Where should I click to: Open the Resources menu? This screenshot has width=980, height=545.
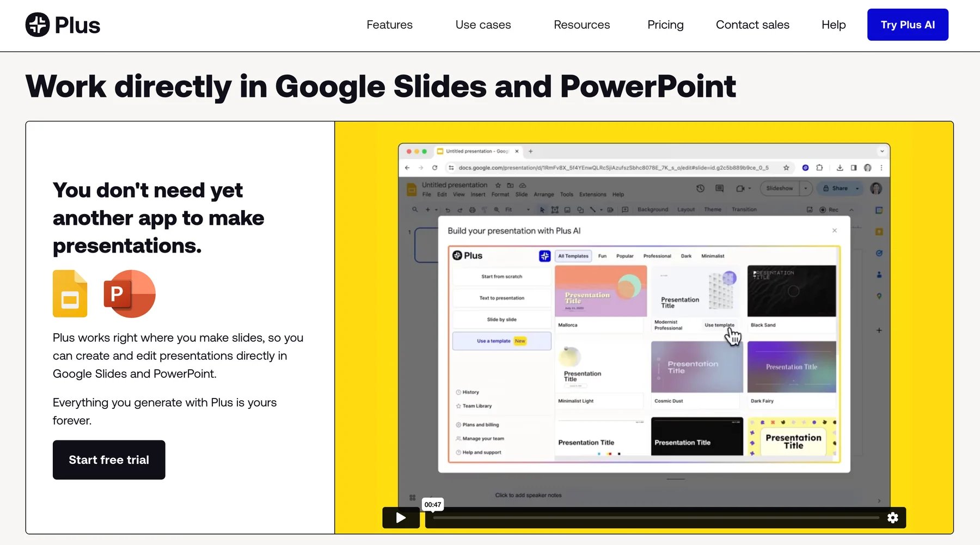point(581,25)
